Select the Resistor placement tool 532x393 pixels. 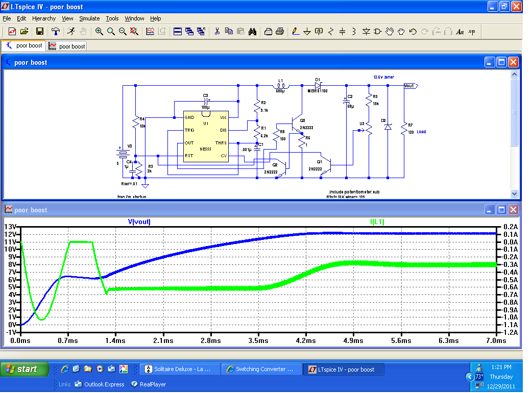pos(331,32)
